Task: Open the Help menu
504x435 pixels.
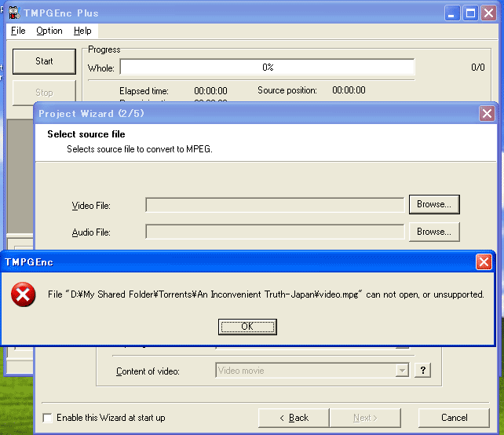Action: (x=82, y=31)
